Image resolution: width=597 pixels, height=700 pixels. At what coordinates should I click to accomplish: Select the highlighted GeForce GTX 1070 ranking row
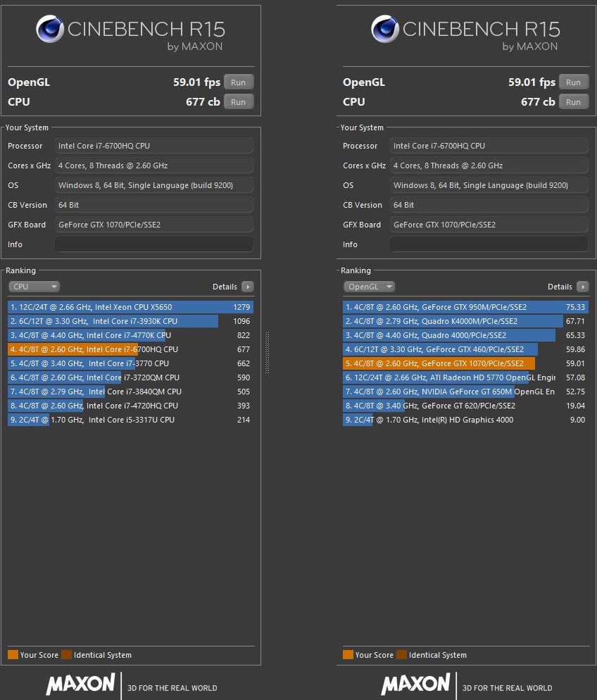(465, 363)
